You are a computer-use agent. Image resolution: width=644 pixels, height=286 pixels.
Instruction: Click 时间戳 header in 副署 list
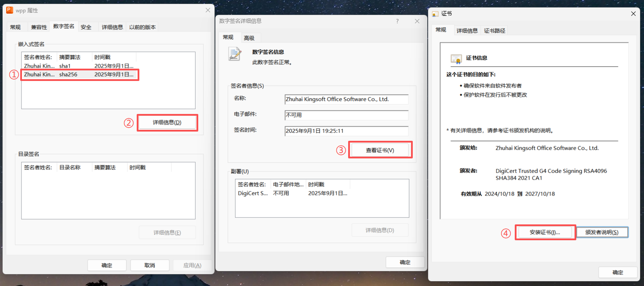pyautogui.click(x=327, y=184)
